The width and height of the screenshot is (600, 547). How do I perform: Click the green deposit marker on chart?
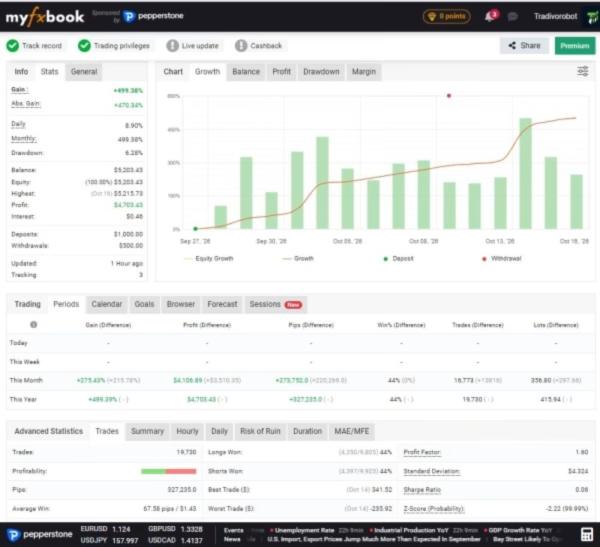pyautogui.click(x=196, y=229)
